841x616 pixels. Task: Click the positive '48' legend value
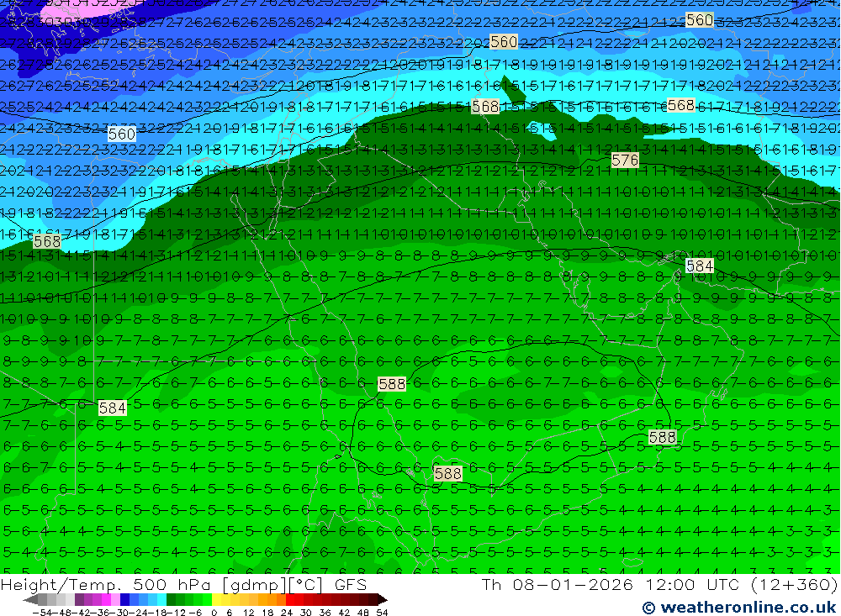363,613
